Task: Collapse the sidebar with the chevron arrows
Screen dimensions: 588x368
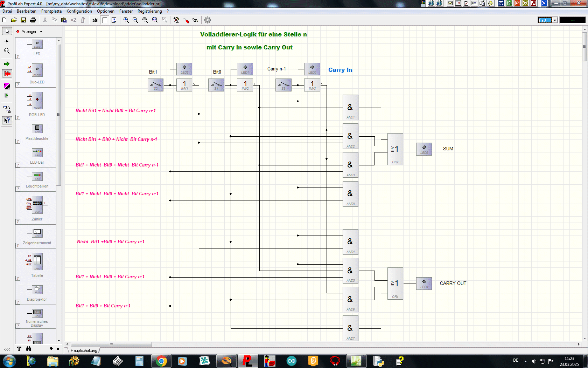Action: pyautogui.click(x=7, y=349)
